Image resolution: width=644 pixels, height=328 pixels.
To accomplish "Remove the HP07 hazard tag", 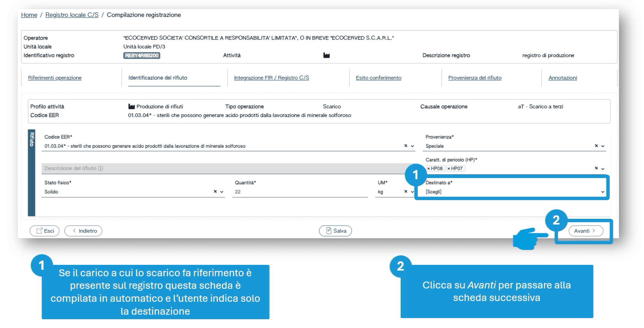I will click(x=449, y=169).
